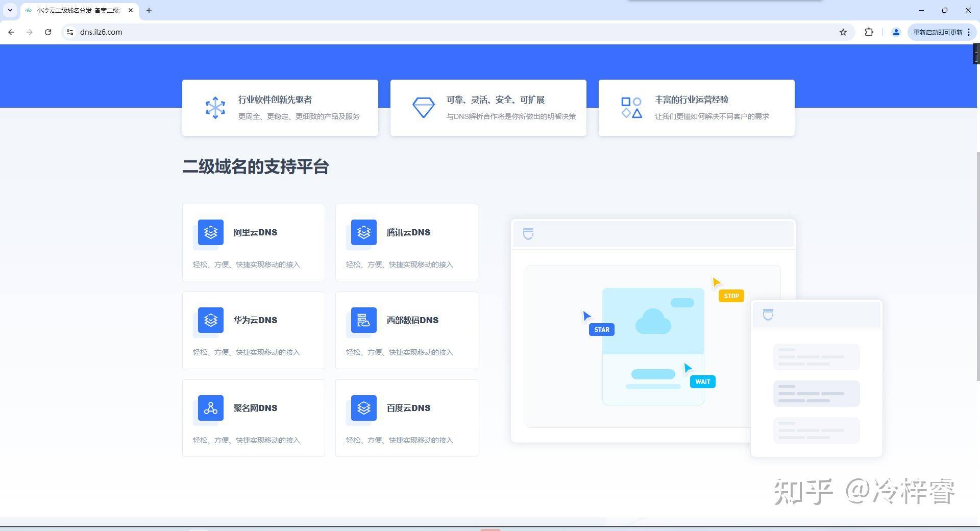Click the cloud graphic in the illustration

pos(653,321)
